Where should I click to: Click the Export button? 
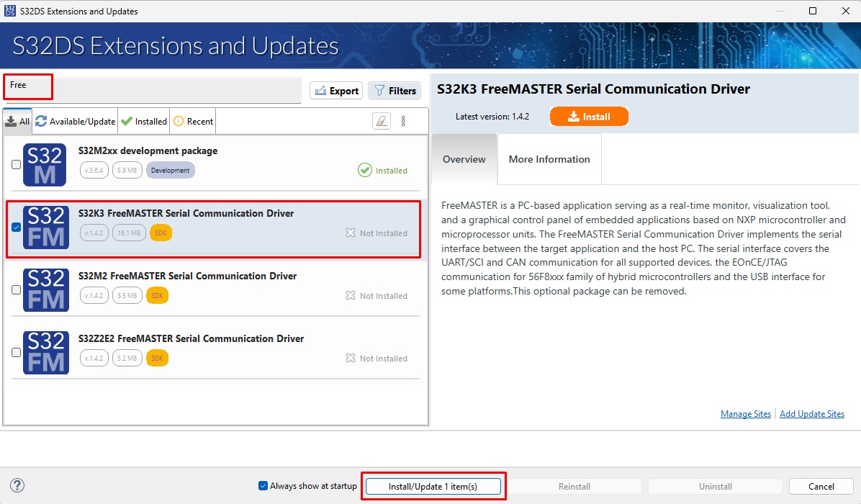click(337, 91)
